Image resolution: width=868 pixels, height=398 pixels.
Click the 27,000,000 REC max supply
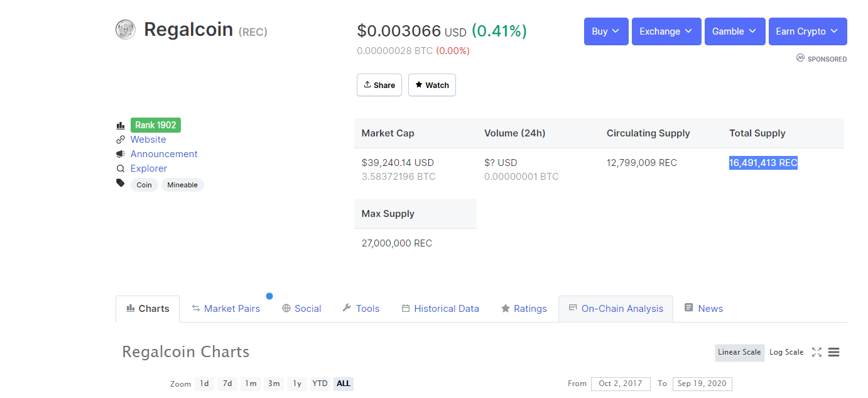[x=397, y=243]
